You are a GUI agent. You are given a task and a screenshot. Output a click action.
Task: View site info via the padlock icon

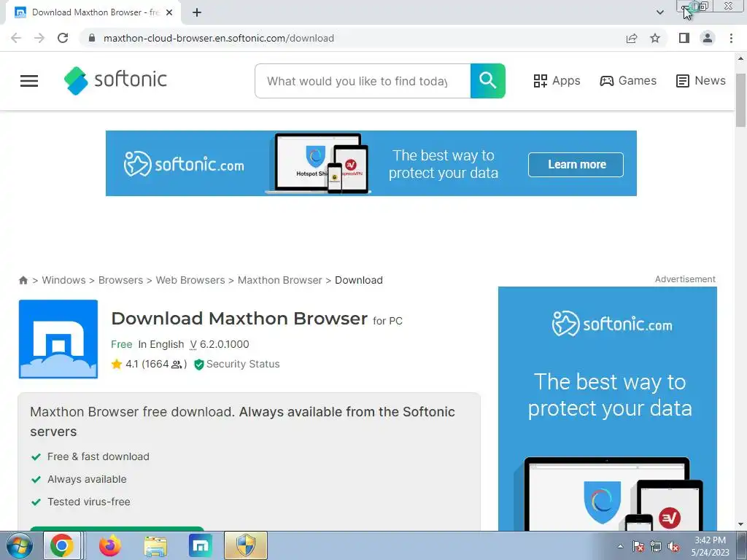[92, 38]
